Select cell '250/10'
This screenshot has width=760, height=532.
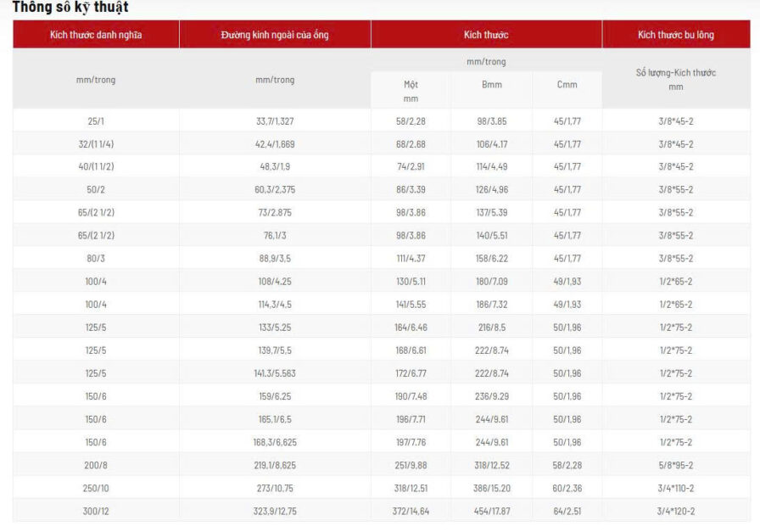pos(96,489)
